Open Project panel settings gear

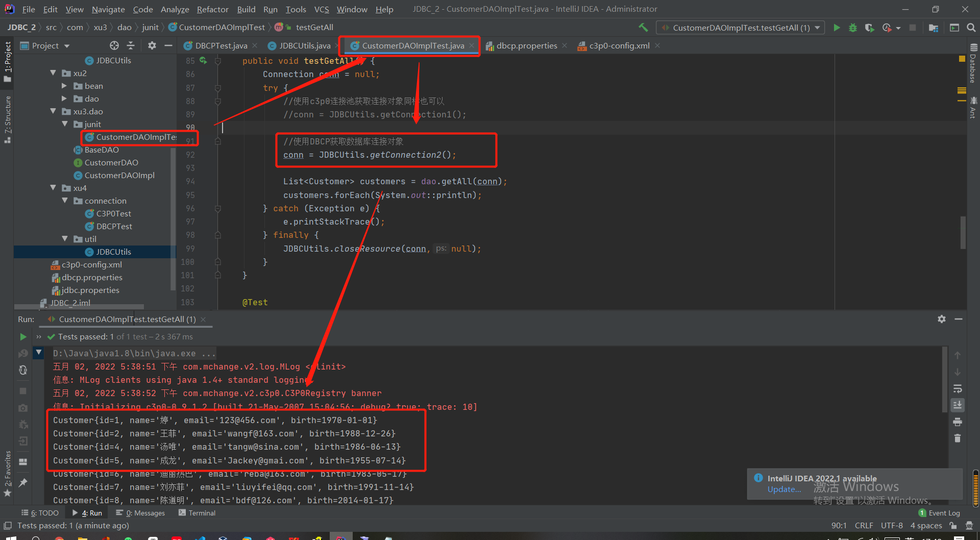(x=152, y=45)
